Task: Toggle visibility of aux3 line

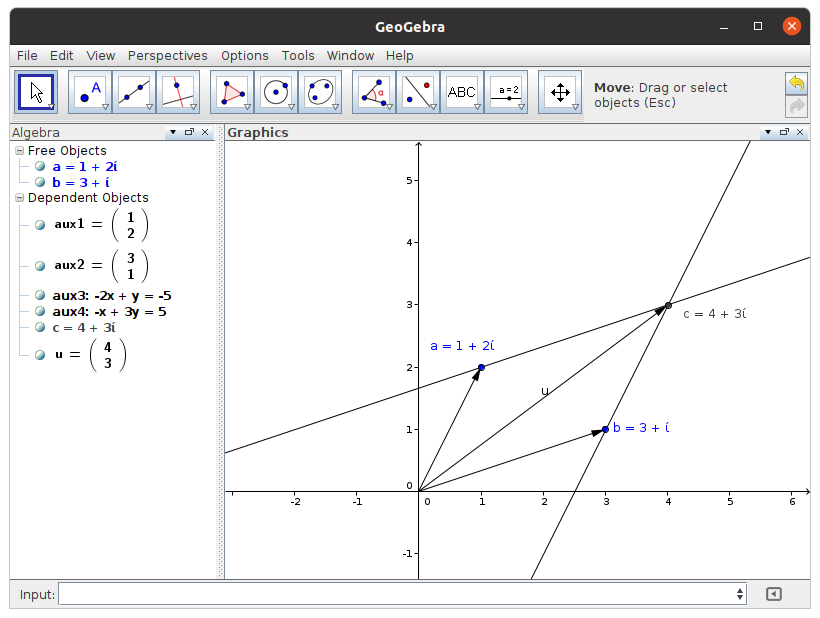Action: [x=40, y=296]
